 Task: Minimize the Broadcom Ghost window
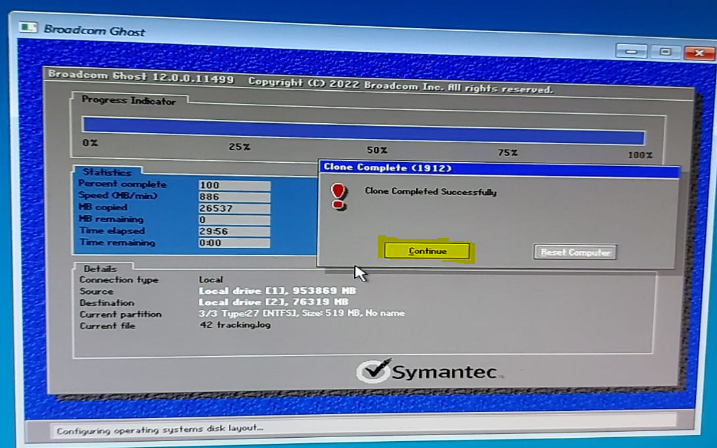631,51
